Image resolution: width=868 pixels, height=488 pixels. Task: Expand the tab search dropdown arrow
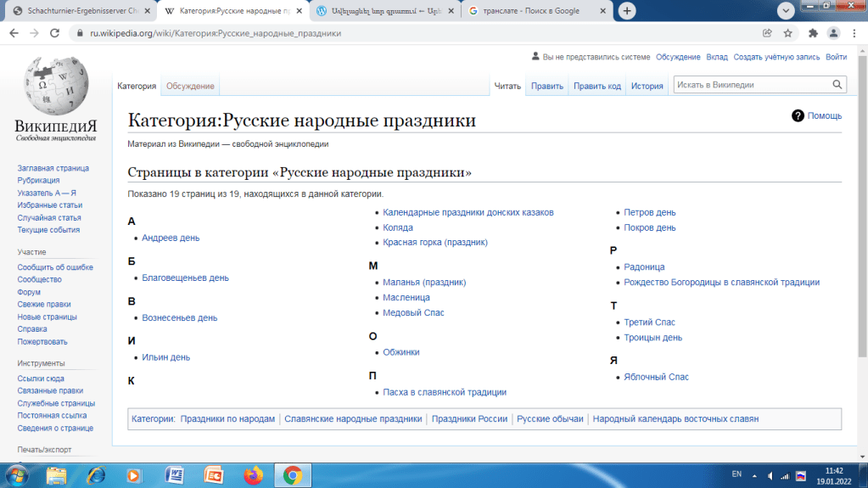click(785, 10)
